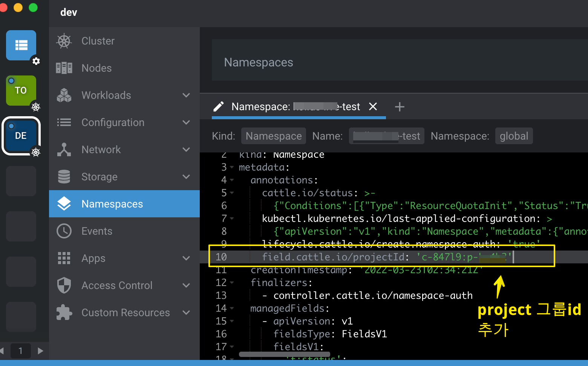Select the DE cluster in hotbar

[x=21, y=136]
